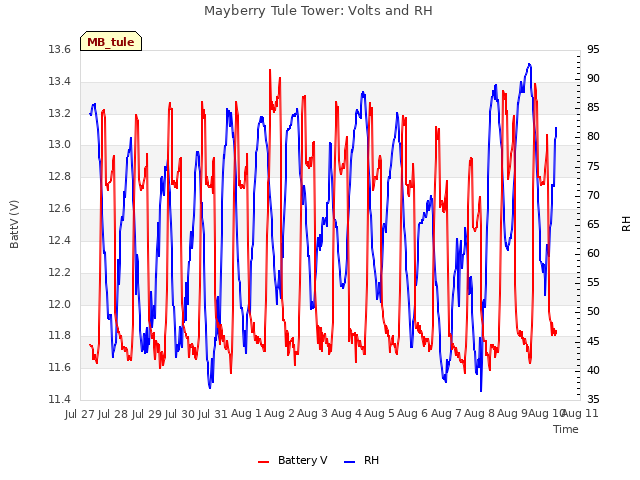
Task: Click the 70 RH axis value
Action: (593, 195)
